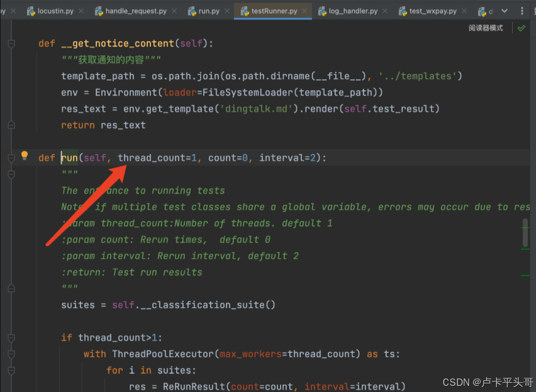Click the green inspection checkmark icon
Image resolution: width=536 pixels, height=392 pixels.
point(521,28)
